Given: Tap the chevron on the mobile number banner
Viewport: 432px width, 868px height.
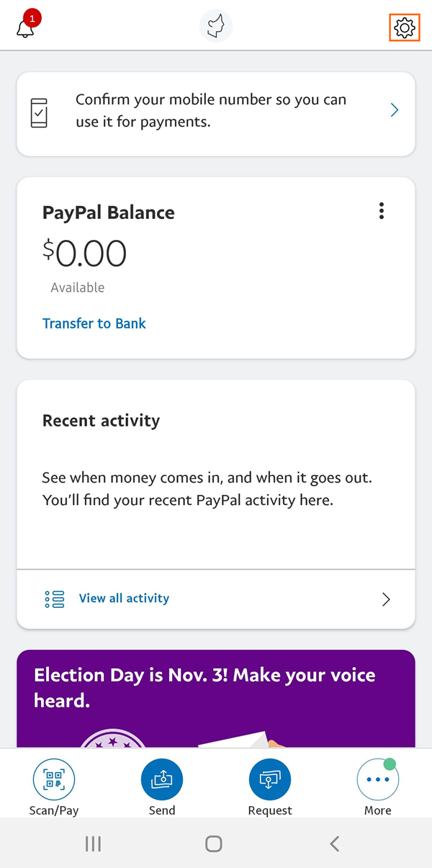Looking at the screenshot, I should [394, 109].
